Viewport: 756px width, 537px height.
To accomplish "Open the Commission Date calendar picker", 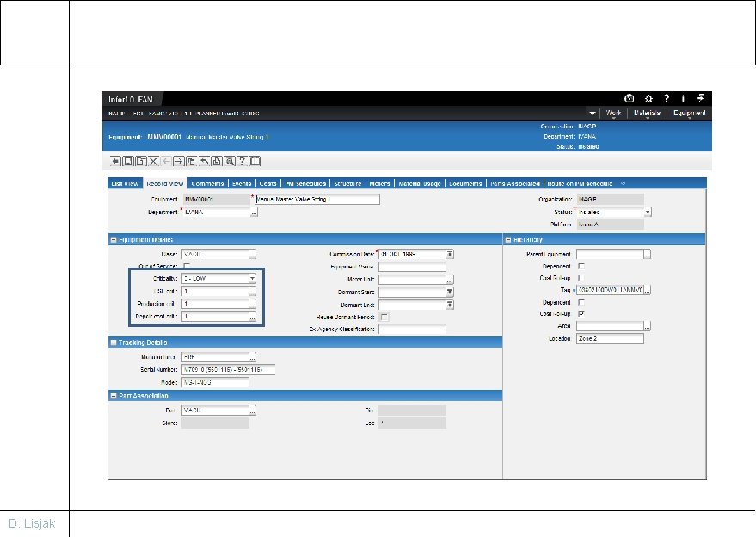I will [449, 254].
